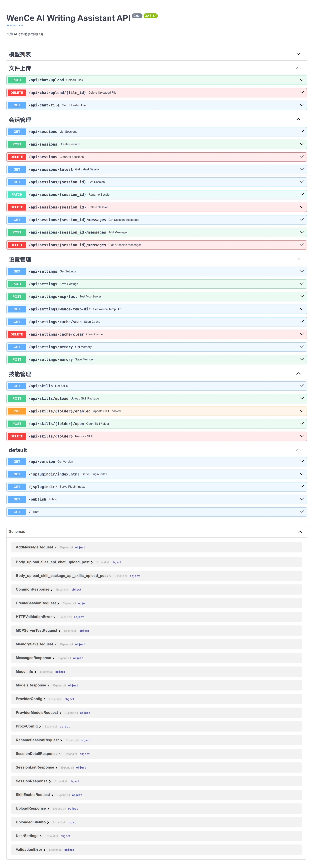Expand the Get Memory row chevron
Image resolution: width=311 pixels, height=868 pixels.
302,347
